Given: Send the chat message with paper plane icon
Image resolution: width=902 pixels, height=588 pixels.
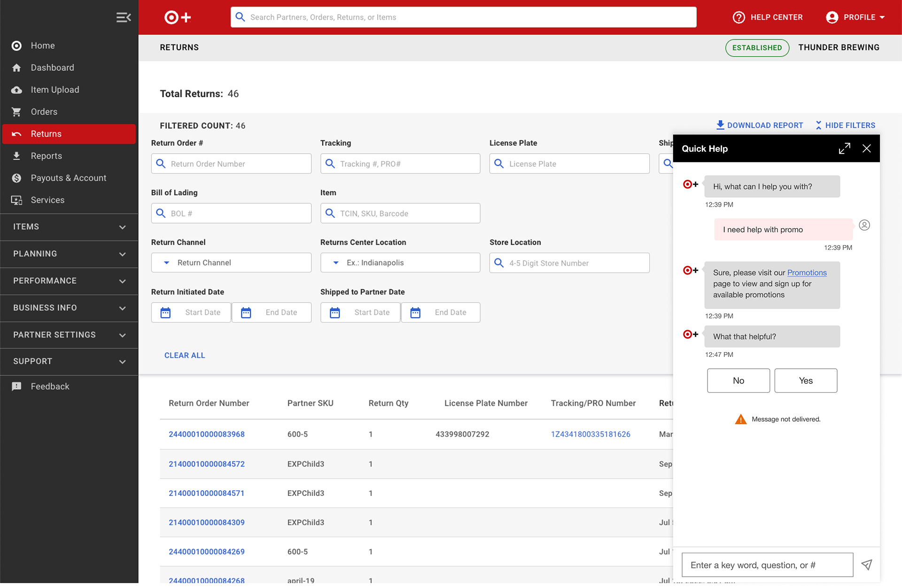Looking at the screenshot, I should [x=866, y=565].
